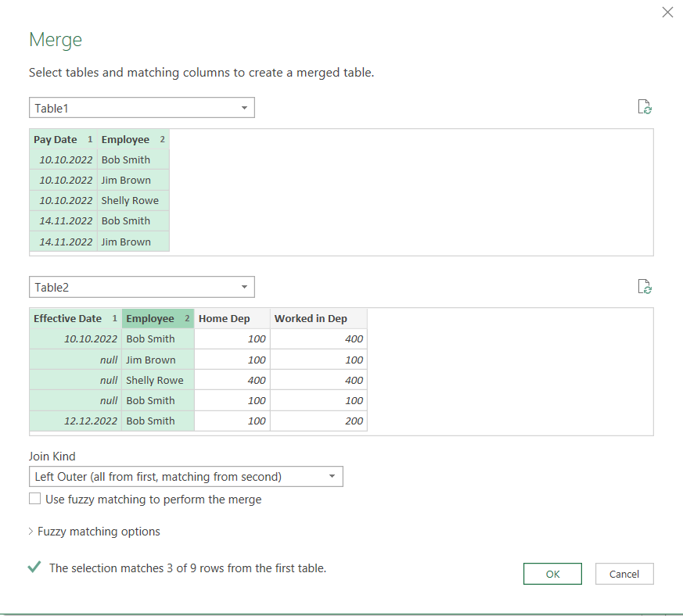Select the Employee column header in Table2
The height and width of the screenshot is (616, 683).
tap(150, 318)
